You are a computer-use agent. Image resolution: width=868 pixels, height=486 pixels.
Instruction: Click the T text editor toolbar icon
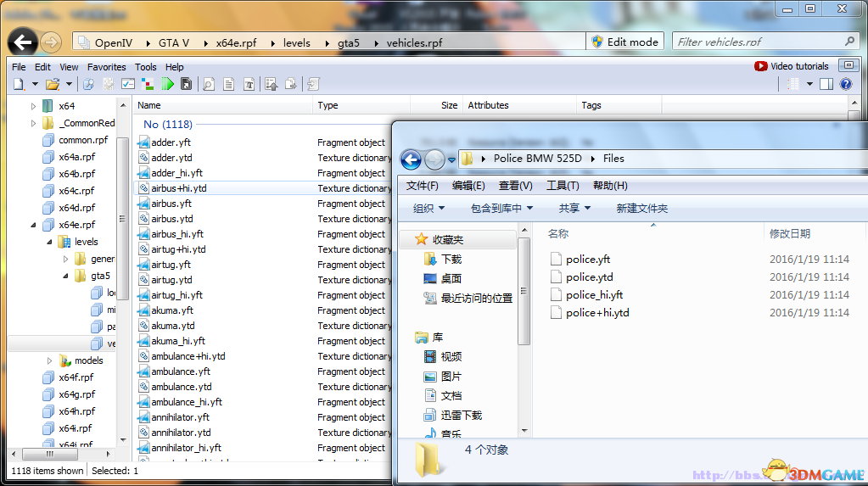[x=249, y=84]
